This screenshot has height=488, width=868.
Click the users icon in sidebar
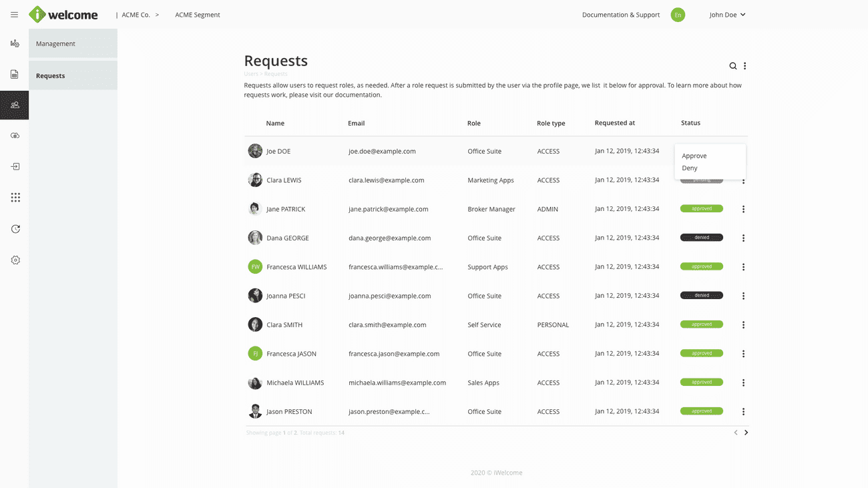[x=15, y=105]
